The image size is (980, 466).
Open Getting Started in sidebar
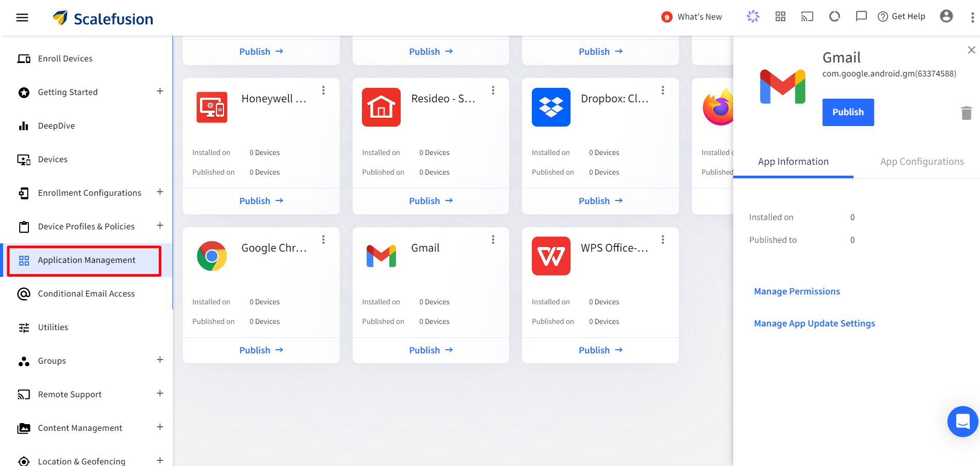pyautogui.click(x=68, y=92)
